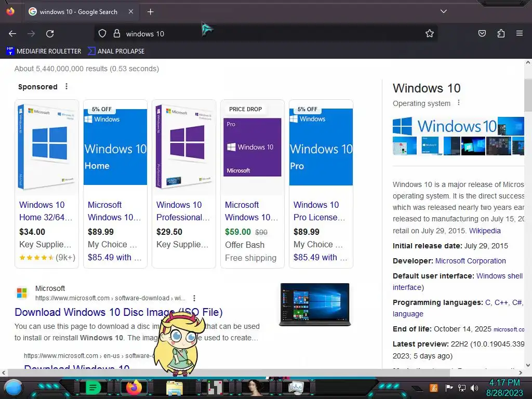The height and width of the screenshot is (399, 532).
Task: Open the portrait painting app on taskbar
Action: pos(256,388)
